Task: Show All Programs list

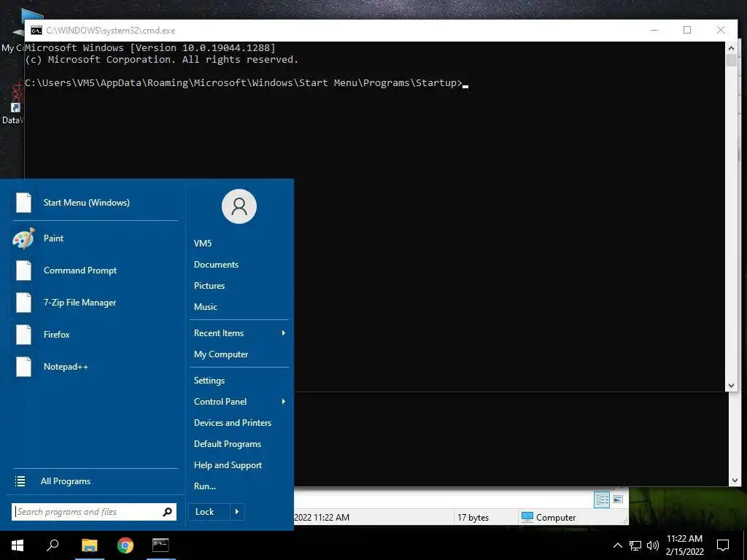Action: pyautogui.click(x=65, y=481)
